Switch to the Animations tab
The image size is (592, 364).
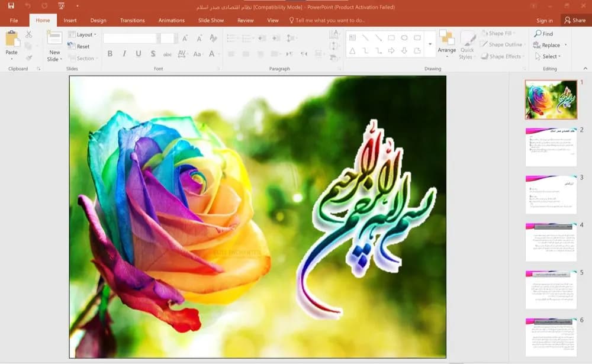pos(172,20)
